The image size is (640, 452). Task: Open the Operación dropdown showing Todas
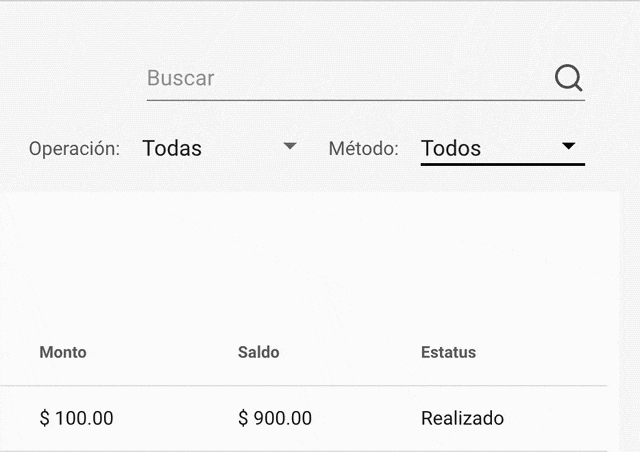tap(210, 148)
